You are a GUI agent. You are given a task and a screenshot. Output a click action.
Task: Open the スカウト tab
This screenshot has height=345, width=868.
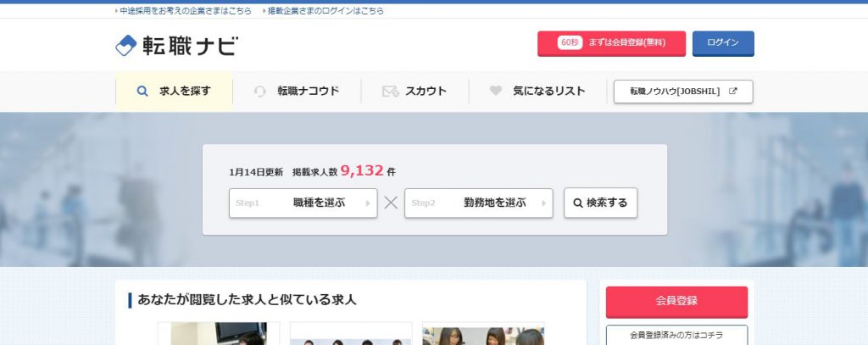(x=415, y=92)
